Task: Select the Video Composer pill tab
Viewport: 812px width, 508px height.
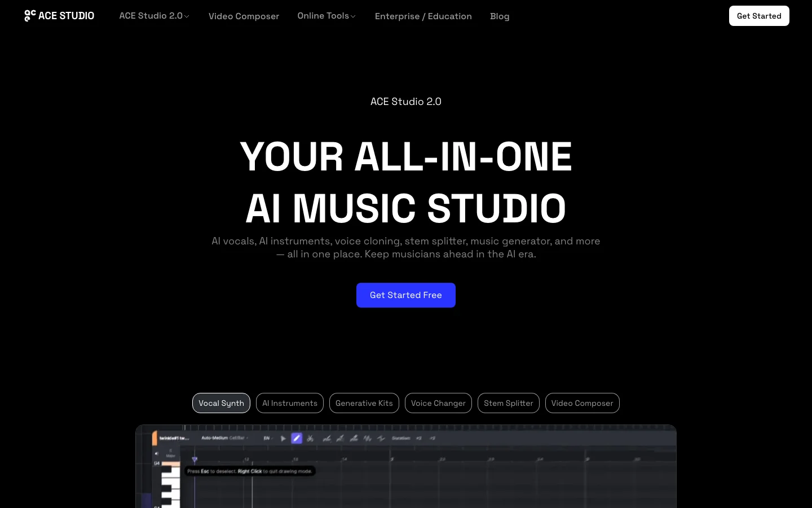Action: [582, 403]
